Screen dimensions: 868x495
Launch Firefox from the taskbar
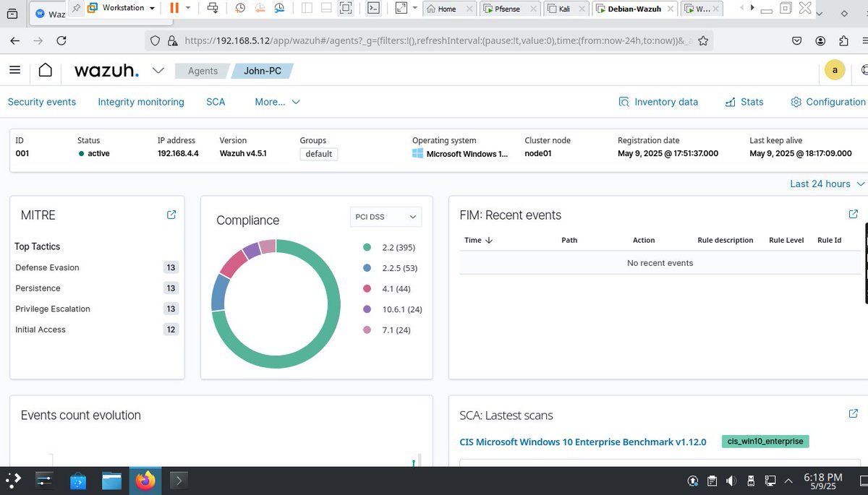[145, 481]
